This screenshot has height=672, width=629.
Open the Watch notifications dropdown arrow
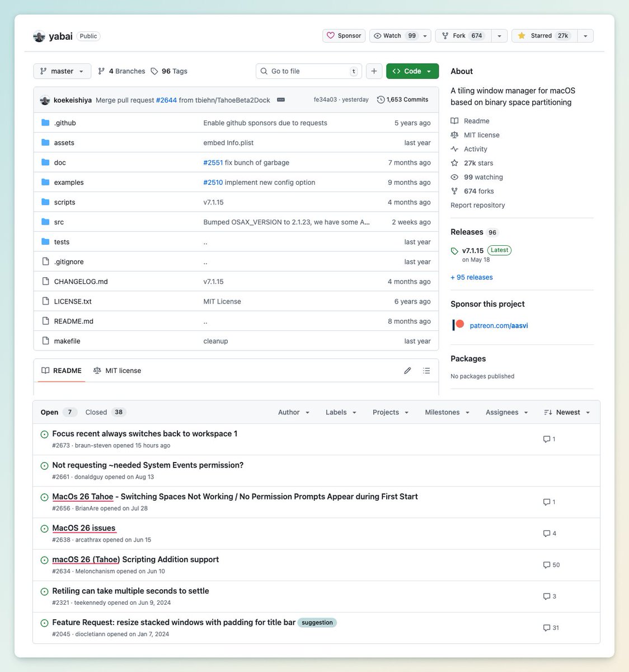425,36
